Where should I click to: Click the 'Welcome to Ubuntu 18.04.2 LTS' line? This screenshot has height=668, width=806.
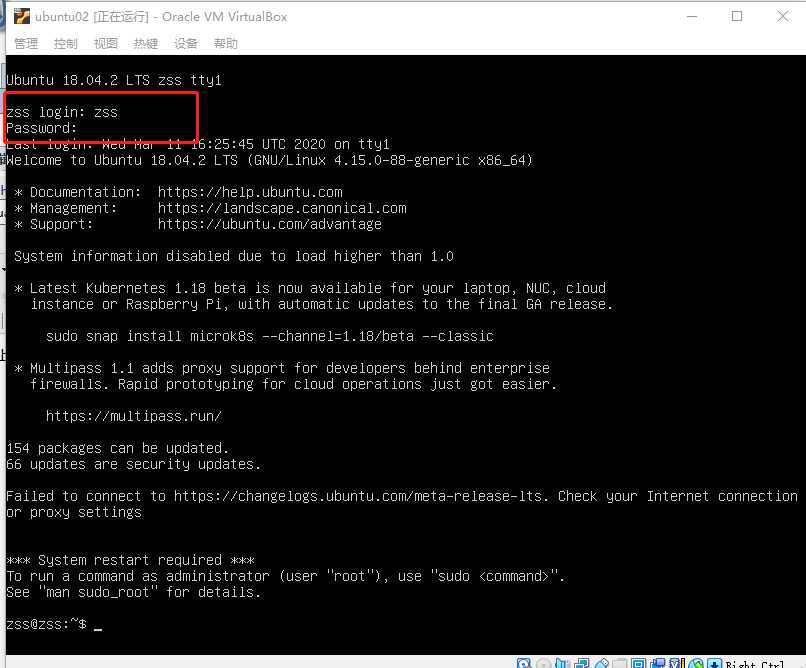[x=269, y=160]
